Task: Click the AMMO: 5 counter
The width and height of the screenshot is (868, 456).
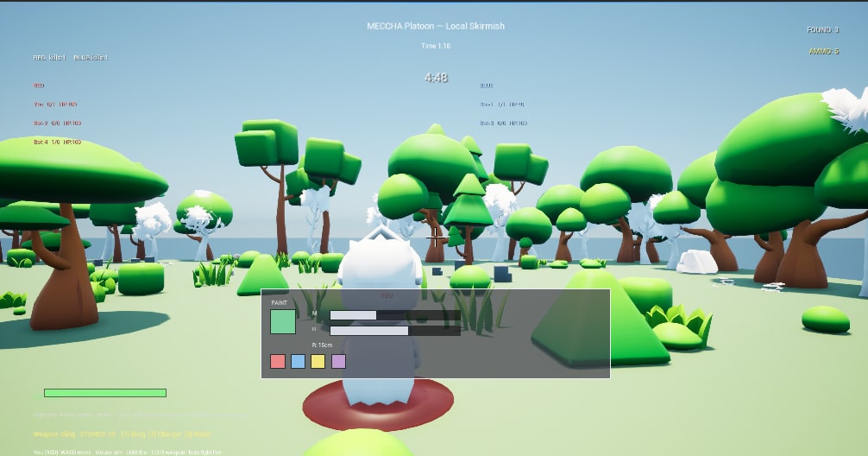Action: coord(824,51)
